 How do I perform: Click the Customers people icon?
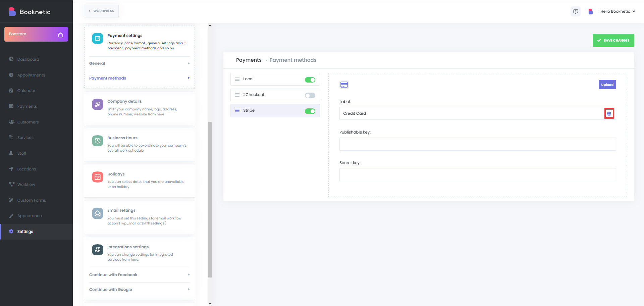11,122
